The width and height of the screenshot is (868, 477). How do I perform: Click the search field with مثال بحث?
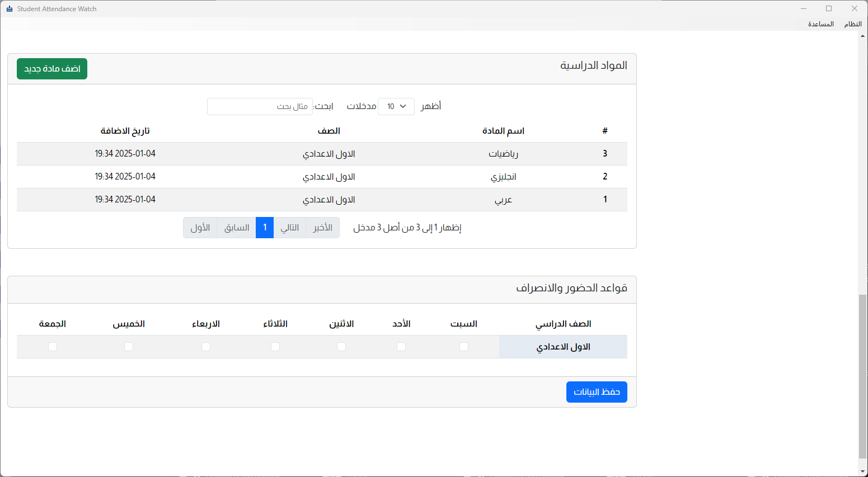click(x=260, y=106)
